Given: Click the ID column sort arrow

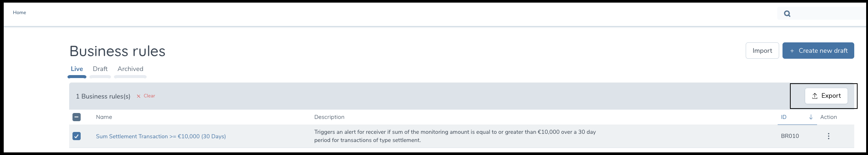Looking at the screenshot, I should point(811,117).
